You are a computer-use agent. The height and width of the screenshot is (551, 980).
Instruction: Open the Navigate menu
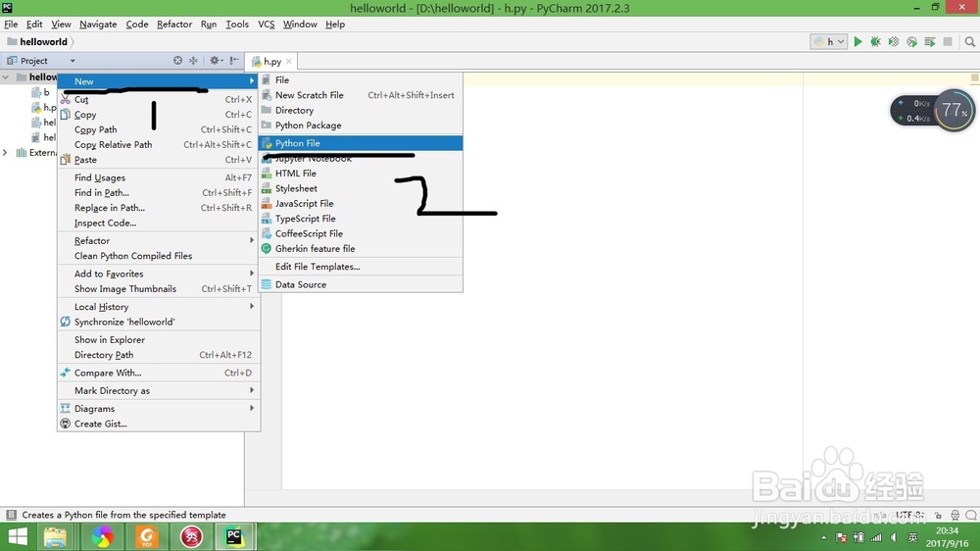(98, 25)
